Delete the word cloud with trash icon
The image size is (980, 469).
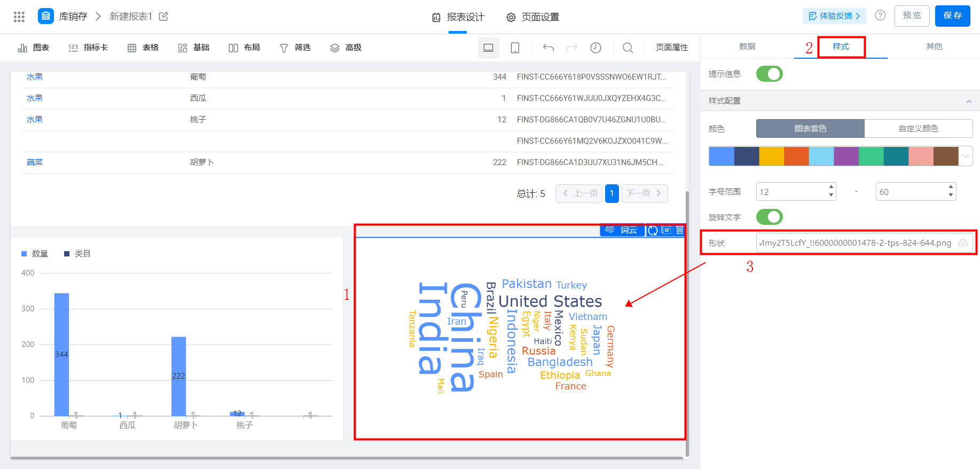coord(679,230)
